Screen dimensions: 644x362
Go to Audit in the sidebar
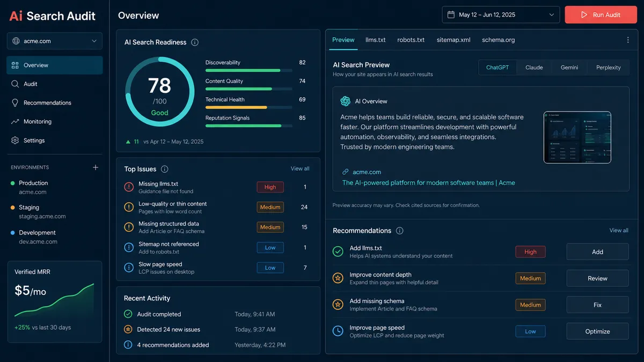(55, 84)
